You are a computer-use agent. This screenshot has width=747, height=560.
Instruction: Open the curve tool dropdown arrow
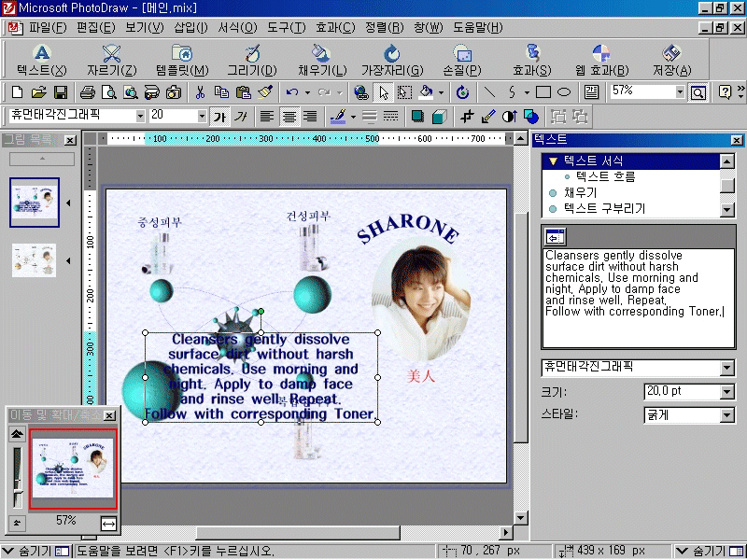coord(527,91)
